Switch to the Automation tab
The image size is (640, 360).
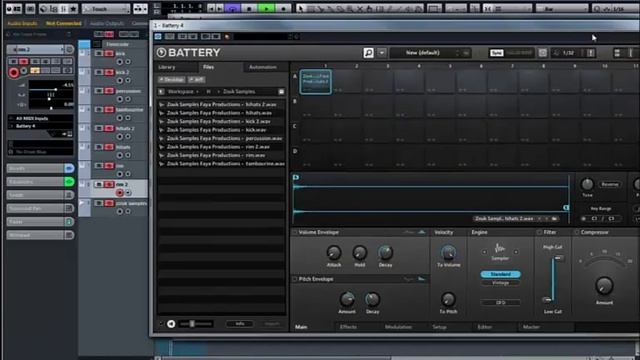[262, 67]
